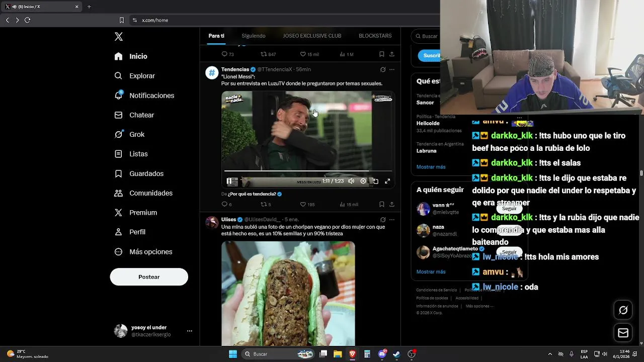Image resolution: width=644 pixels, height=362 pixels.
Task: Ask Grok about the Ulises post
Action: (383, 220)
